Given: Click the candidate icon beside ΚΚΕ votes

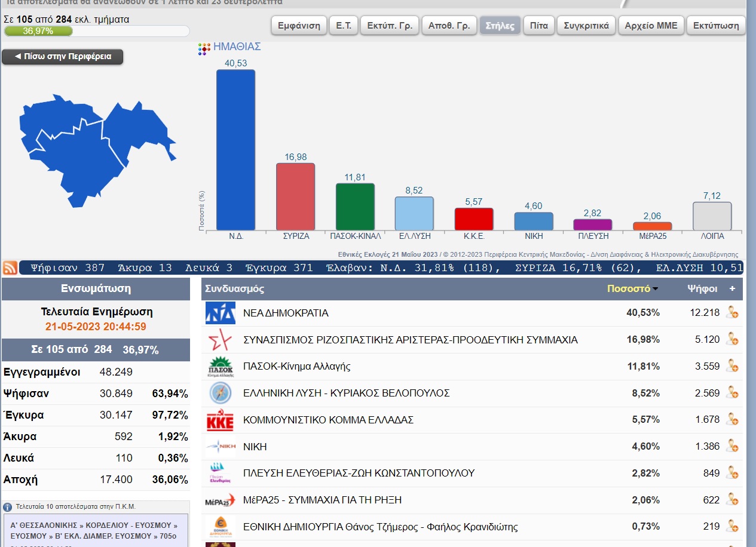Looking at the screenshot, I should pos(731,420).
